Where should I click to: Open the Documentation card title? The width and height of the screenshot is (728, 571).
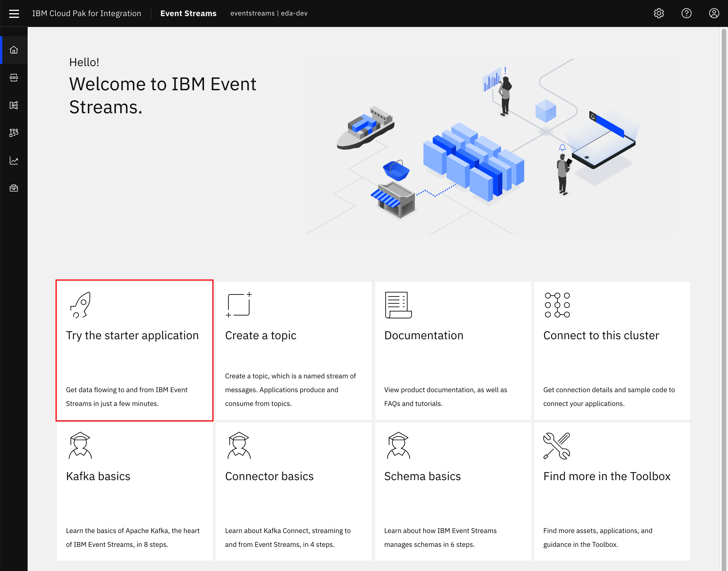point(424,335)
